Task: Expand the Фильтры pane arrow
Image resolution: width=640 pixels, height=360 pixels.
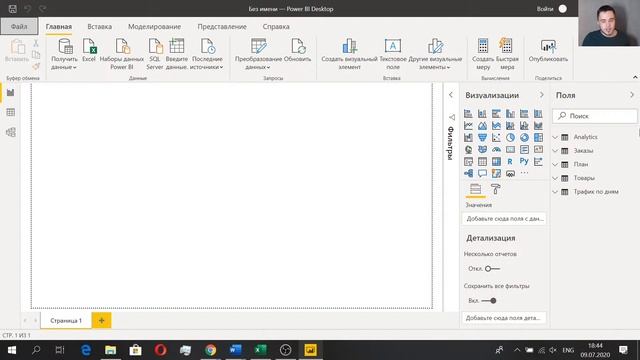Action: click(451, 95)
